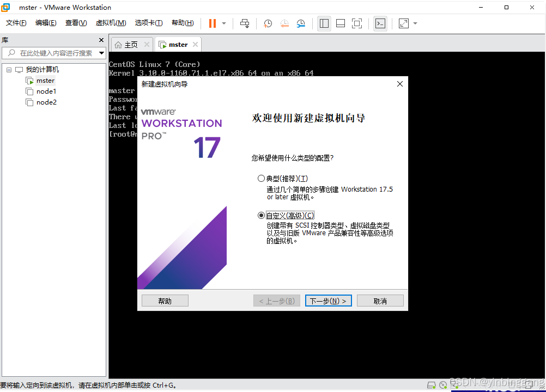Open the 虚拟机(M) menu

tap(111, 23)
